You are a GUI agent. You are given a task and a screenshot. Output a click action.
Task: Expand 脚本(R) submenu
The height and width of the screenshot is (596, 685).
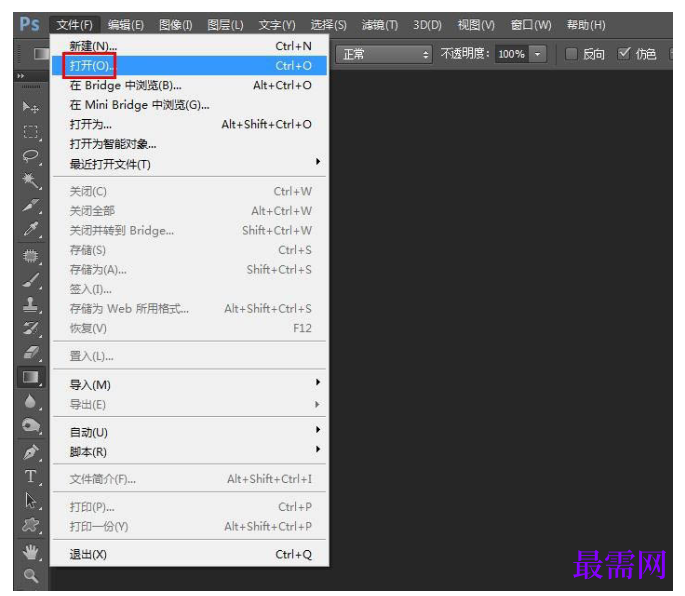189,452
